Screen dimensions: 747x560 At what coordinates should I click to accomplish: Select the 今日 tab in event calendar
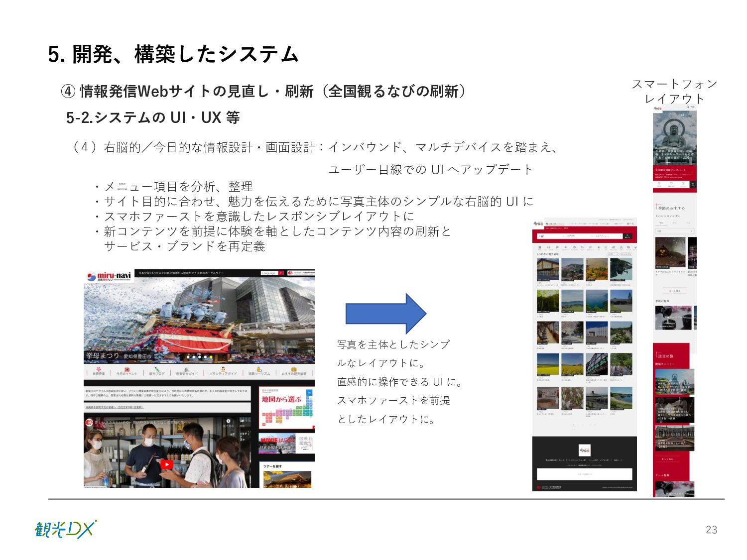pyautogui.click(x=661, y=223)
